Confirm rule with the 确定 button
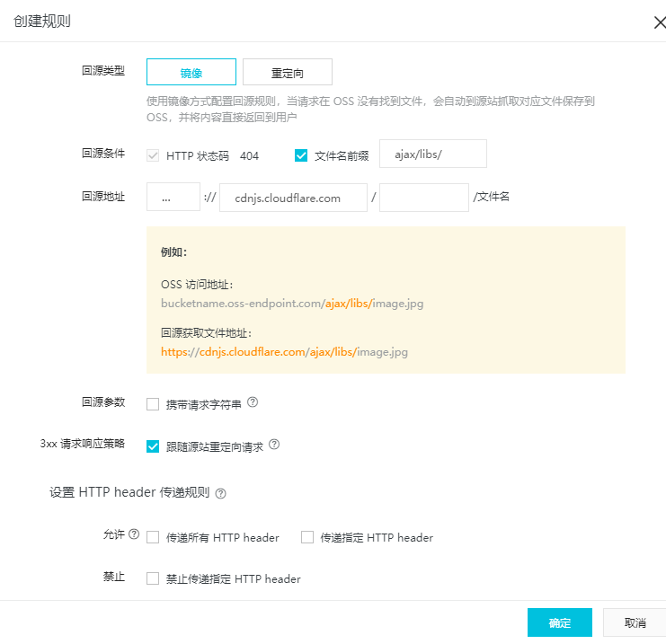Screen dimensions: 666x644 (559, 622)
